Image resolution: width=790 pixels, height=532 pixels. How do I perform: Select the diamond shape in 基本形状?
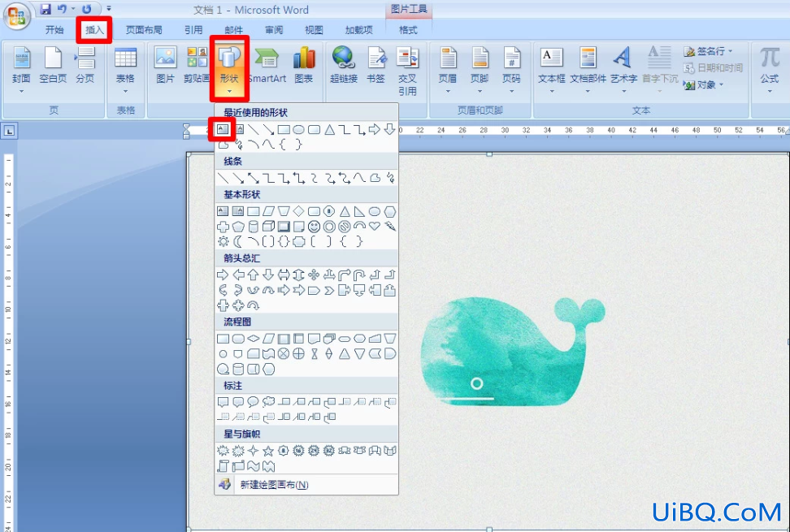click(299, 211)
